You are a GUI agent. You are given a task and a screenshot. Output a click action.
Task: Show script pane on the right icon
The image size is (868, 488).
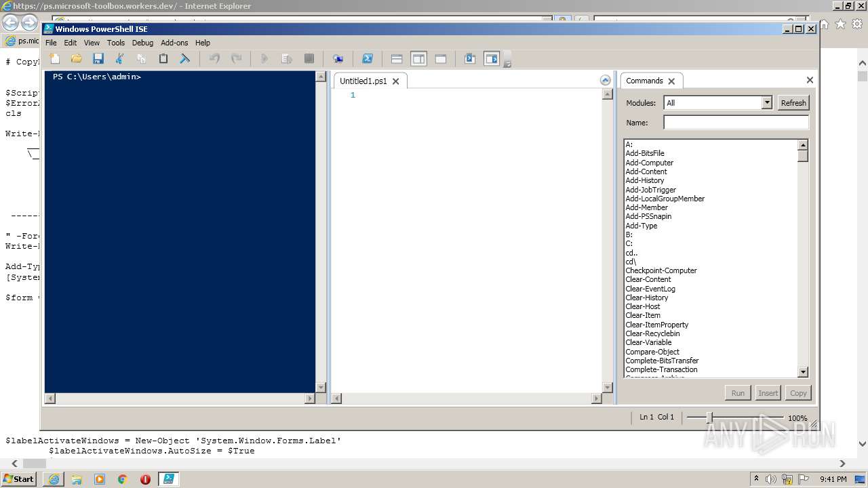[418, 59]
